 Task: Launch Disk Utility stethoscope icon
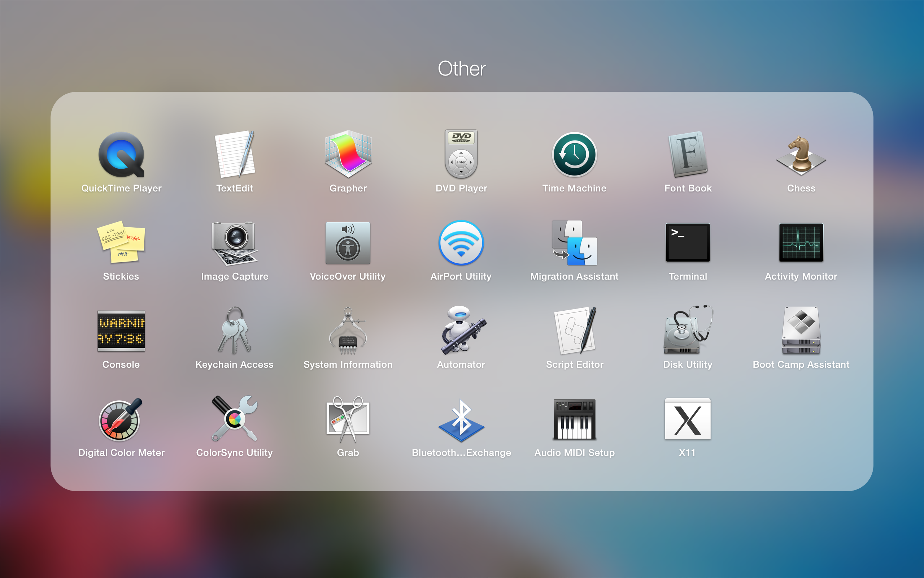coord(688,330)
